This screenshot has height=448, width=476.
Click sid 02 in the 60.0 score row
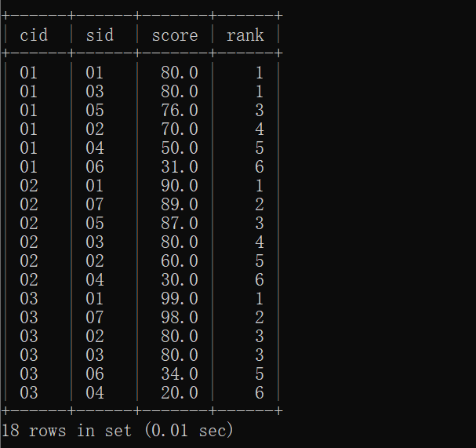[x=95, y=261]
